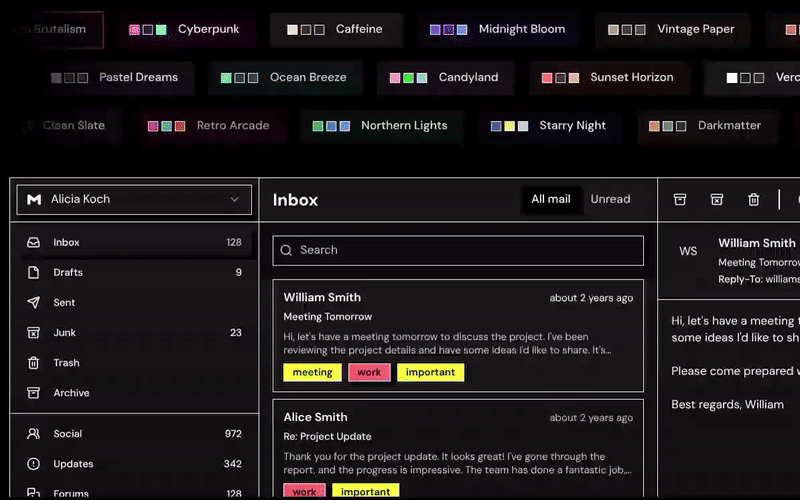Apply the Midnight Bloom theme

(x=499, y=30)
